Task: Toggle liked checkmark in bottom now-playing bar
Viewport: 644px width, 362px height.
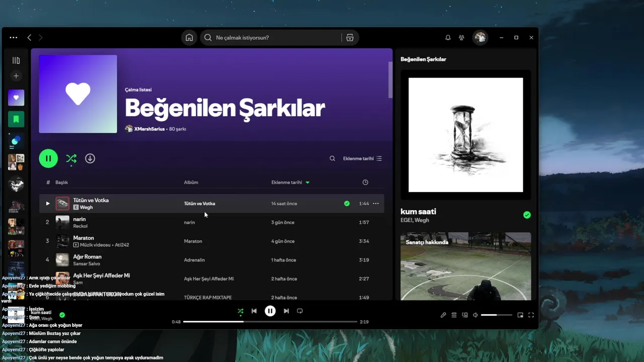Action: [x=62, y=315]
